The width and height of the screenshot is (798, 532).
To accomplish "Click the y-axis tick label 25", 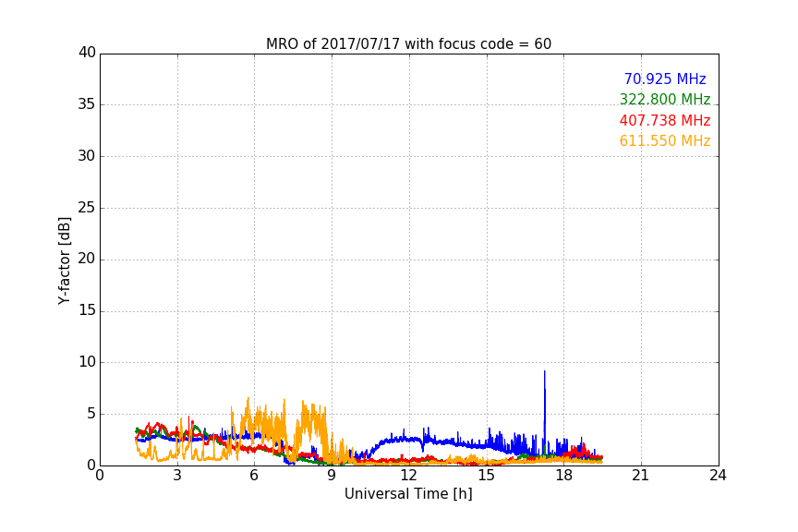I will [87, 208].
